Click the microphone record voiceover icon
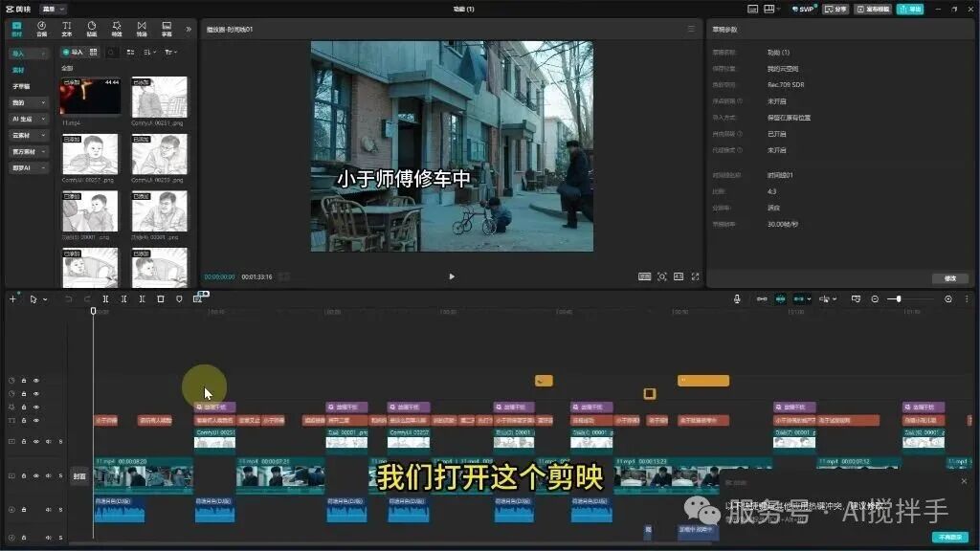This screenshot has height=551, width=980. tap(737, 299)
